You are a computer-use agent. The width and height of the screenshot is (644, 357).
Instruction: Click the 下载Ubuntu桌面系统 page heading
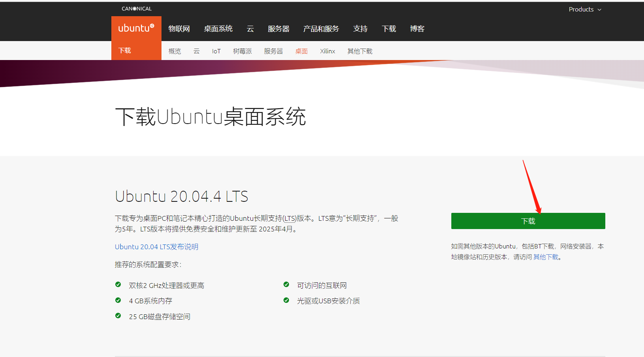[210, 117]
